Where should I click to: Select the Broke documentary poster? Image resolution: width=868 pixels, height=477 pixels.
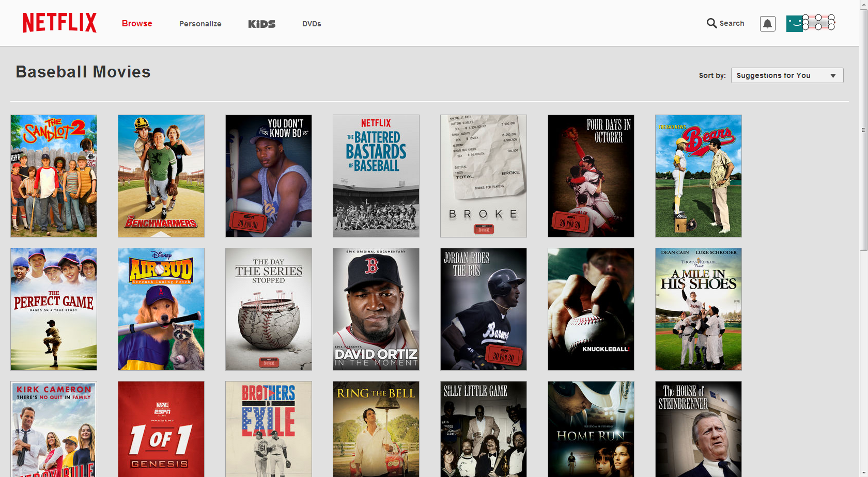[483, 176]
